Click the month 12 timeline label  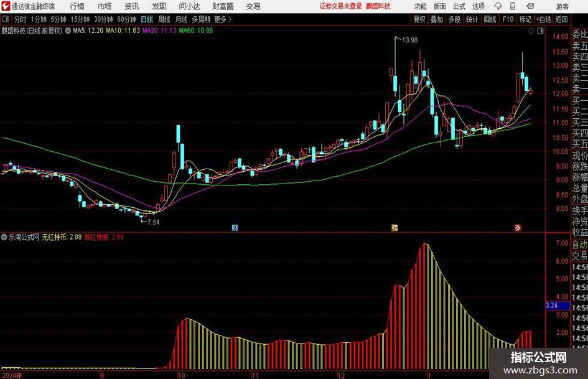tap(341, 375)
